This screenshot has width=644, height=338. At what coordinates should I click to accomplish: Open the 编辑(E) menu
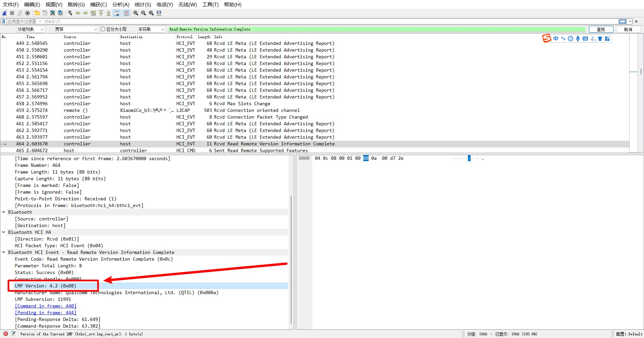click(x=32, y=4)
